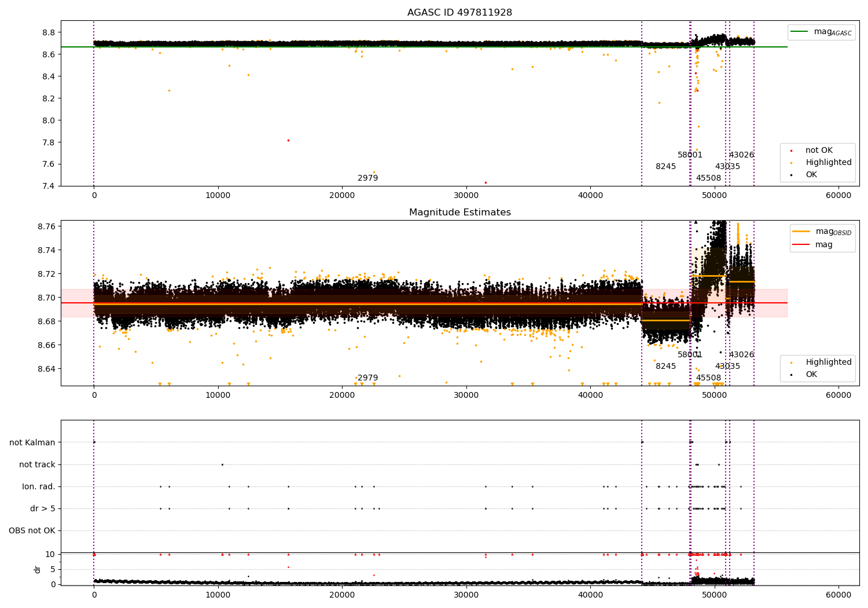Click the 2979 label in Magnitude Estimates plot
Image resolution: width=868 pixels, height=608 pixels.
[367, 378]
